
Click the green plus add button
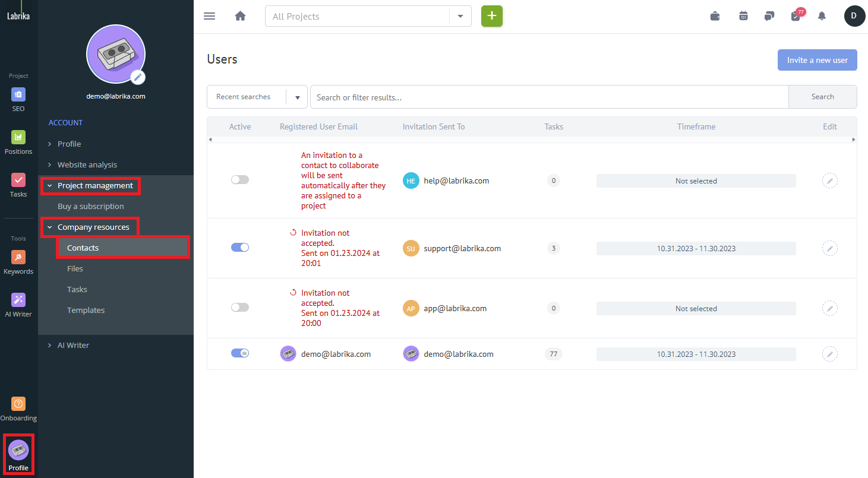click(491, 16)
